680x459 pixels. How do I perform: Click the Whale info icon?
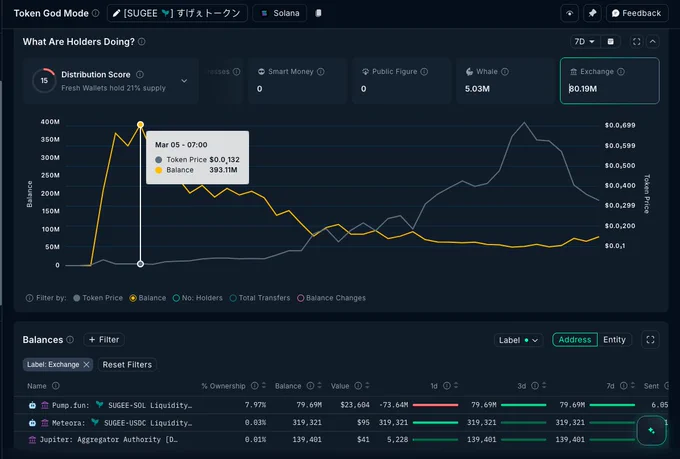[x=505, y=72]
